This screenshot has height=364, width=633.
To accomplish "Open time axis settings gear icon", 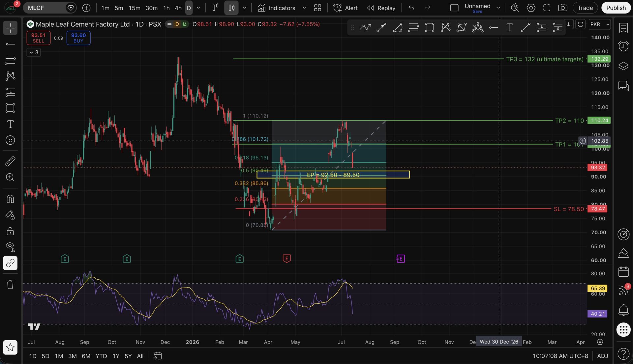I will [600, 342].
